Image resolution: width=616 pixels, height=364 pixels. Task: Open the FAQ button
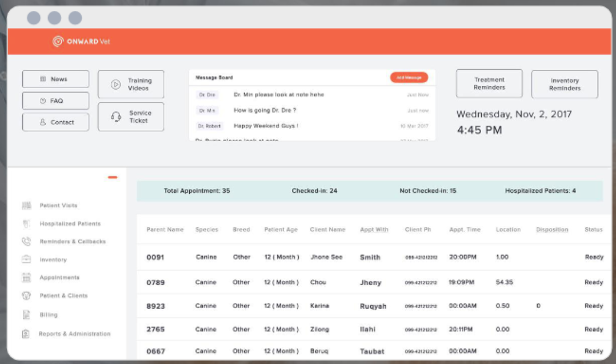[x=55, y=101]
